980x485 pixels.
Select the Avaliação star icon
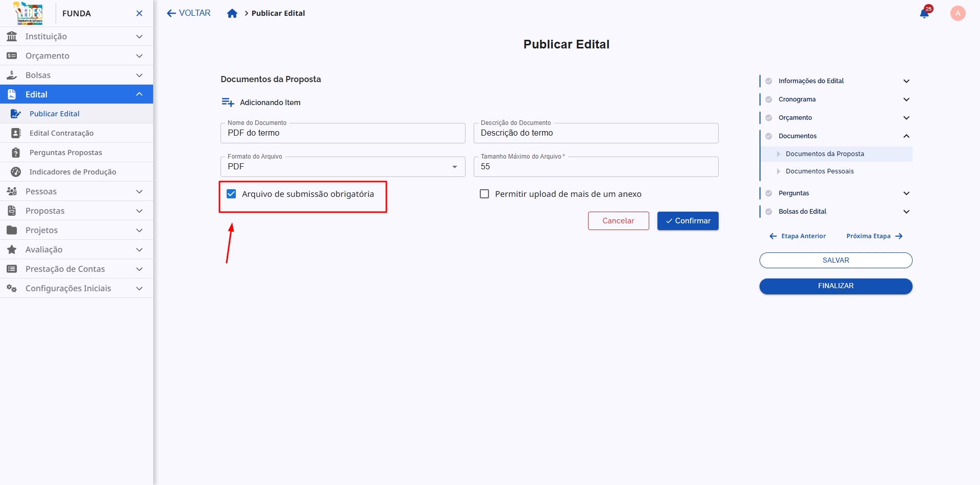click(x=11, y=249)
